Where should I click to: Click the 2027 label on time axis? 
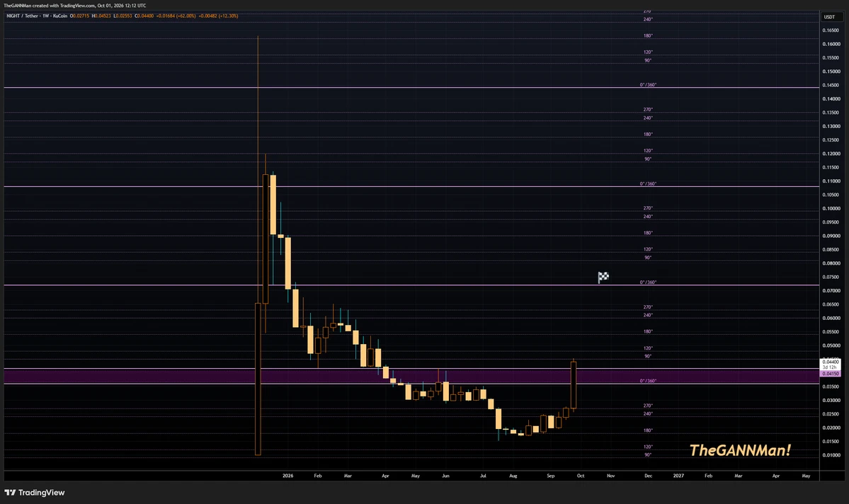678,476
